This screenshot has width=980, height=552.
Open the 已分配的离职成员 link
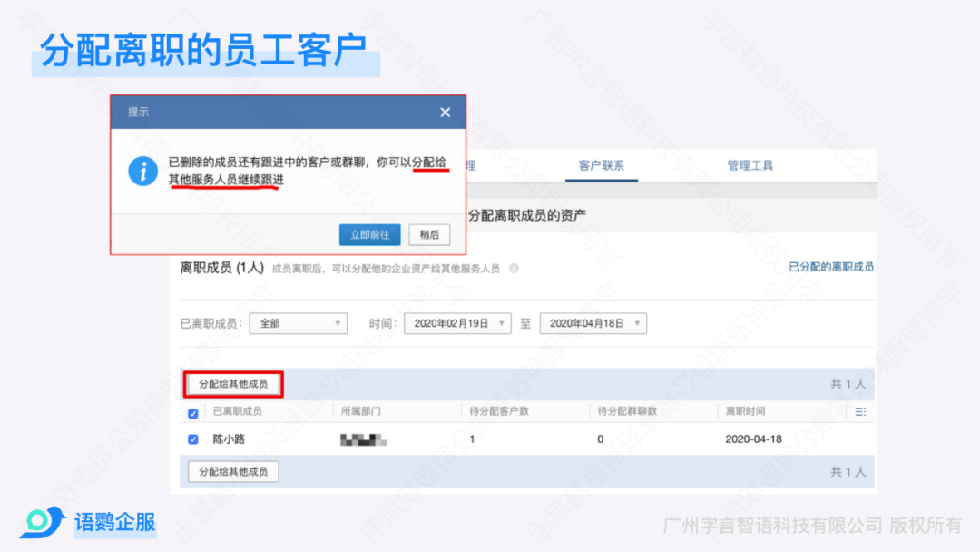[830, 268]
